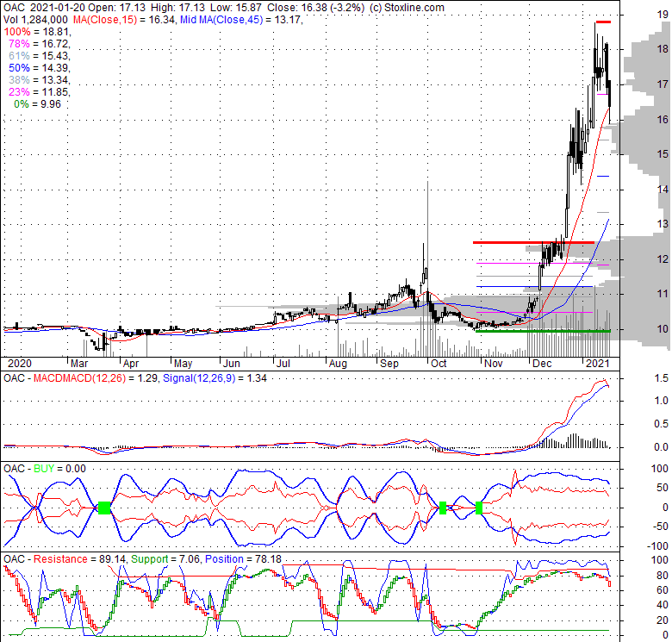The height and width of the screenshot is (642, 672).
Task: Click the 'Vol 1,284,000' volume readout
Action: coord(35,19)
